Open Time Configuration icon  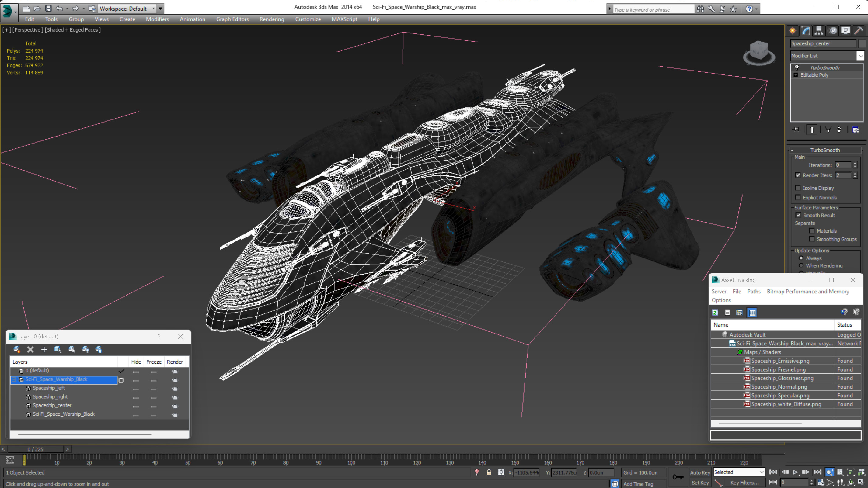coord(821,482)
